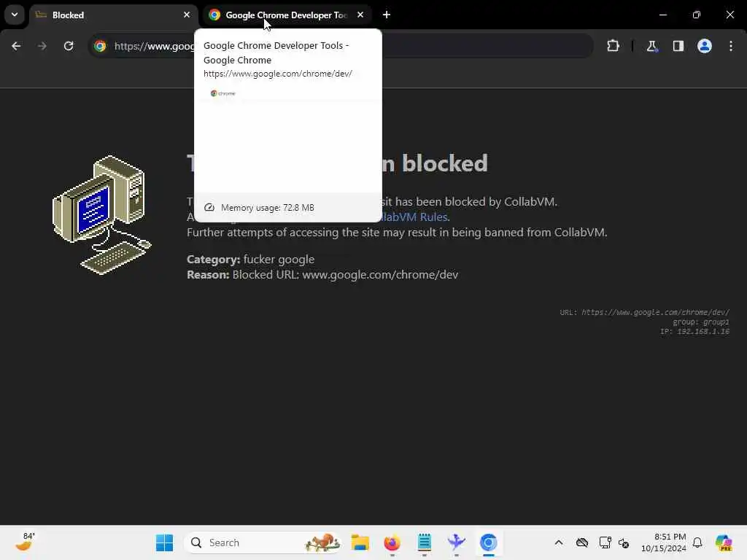This screenshot has width=747, height=560.
Task: Go forward with the forward arrow
Action: point(42,46)
